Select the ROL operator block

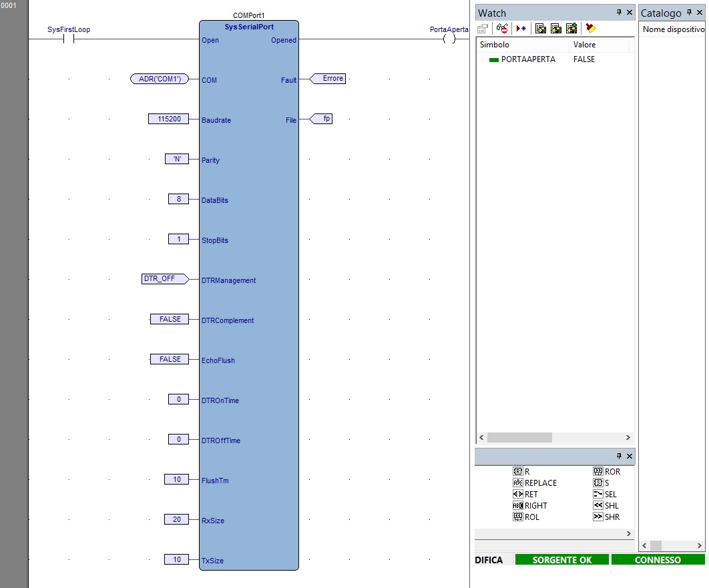(526, 517)
